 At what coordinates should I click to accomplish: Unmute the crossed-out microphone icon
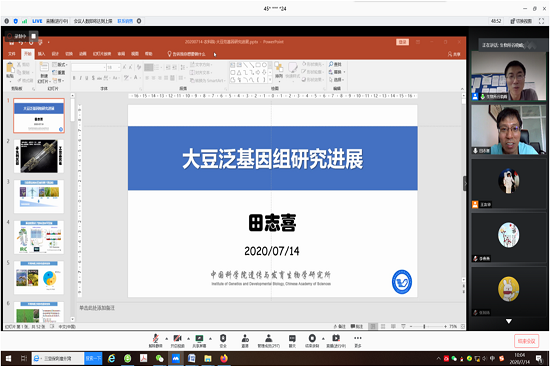[155, 339]
